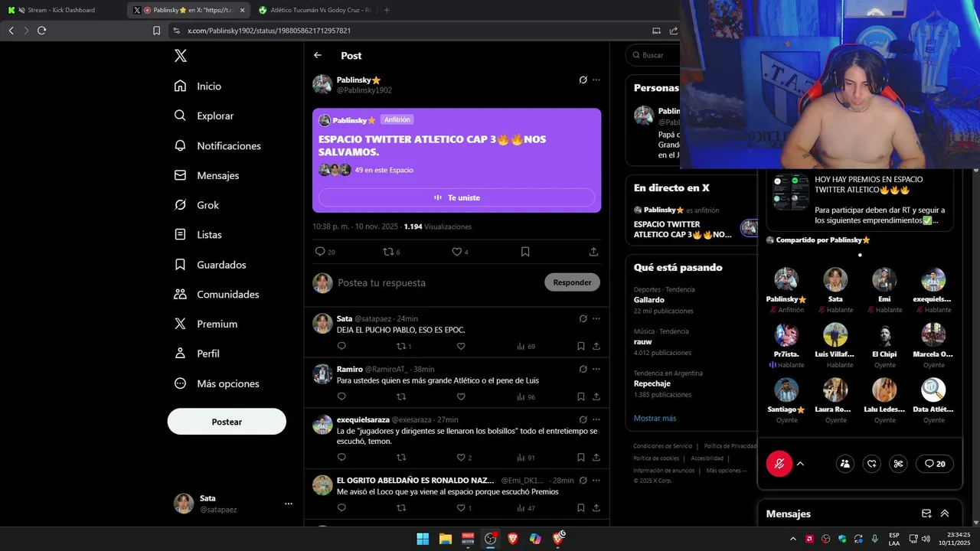Image resolution: width=980 pixels, height=551 pixels.
Task: Open Space comments button showing 20
Action: click(x=935, y=464)
